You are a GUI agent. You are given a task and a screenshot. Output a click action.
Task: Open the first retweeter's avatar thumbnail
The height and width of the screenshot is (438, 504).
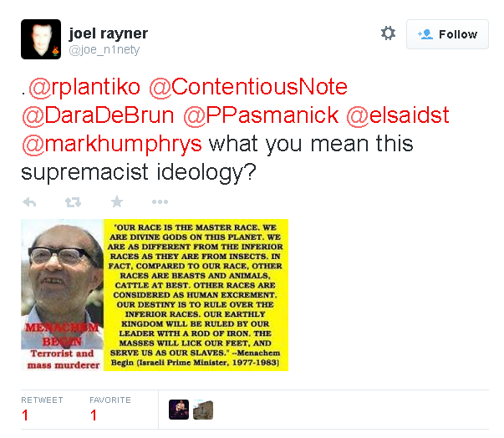click(x=179, y=410)
